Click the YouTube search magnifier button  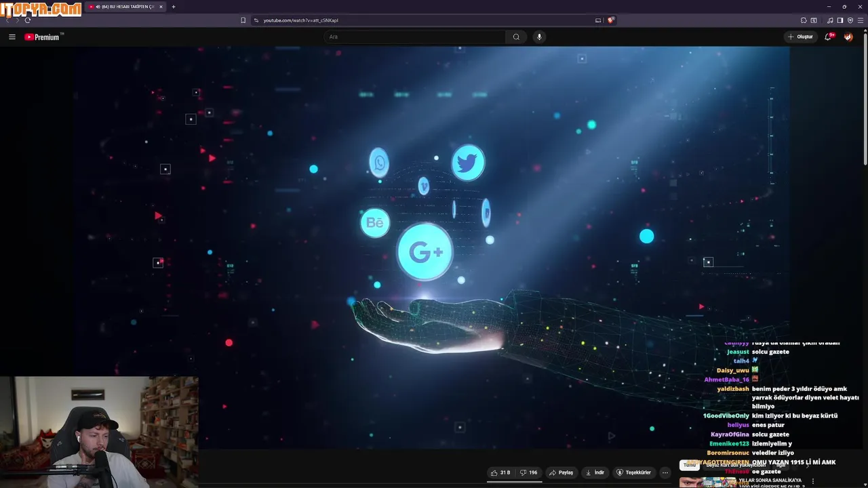[x=516, y=37]
